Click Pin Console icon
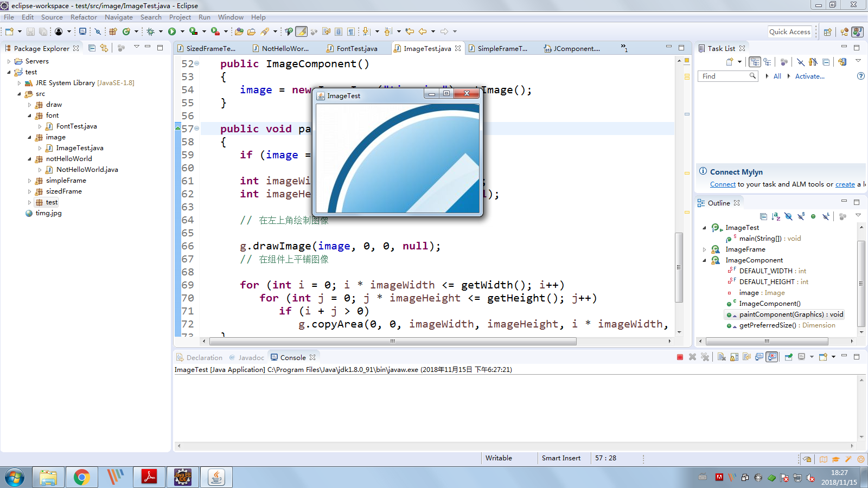 (x=789, y=357)
